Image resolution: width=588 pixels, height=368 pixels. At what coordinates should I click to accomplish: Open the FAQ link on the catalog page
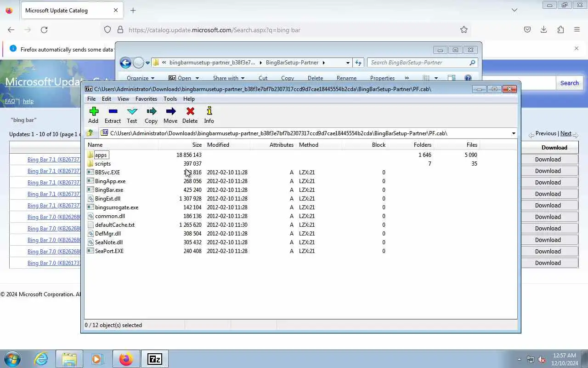point(10,101)
